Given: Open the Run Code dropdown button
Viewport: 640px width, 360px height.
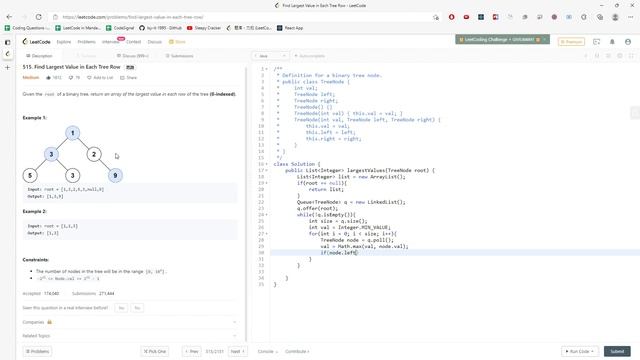Looking at the screenshot, I should (x=579, y=351).
